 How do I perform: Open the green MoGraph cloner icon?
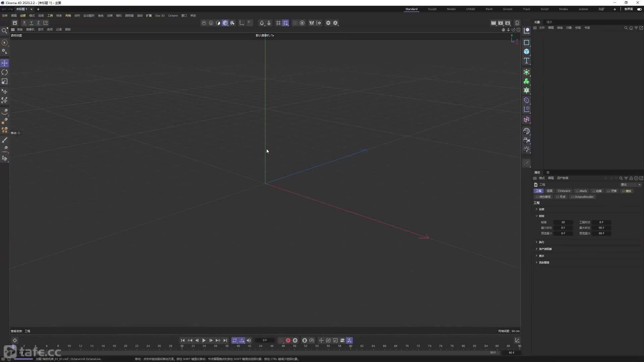click(526, 81)
